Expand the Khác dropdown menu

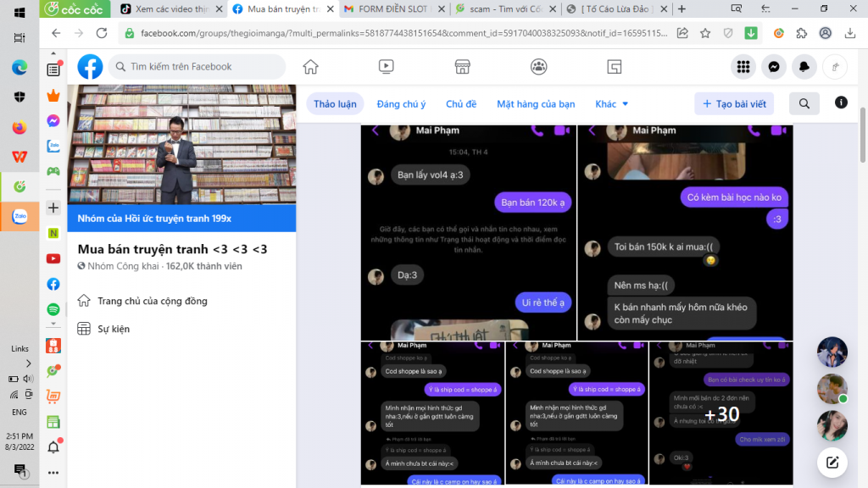point(612,104)
